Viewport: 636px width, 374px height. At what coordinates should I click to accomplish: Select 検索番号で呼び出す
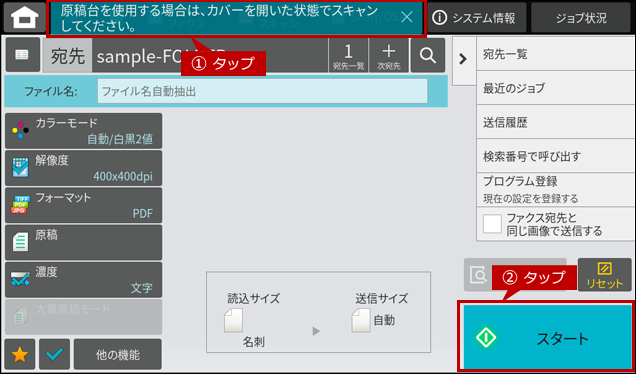(x=556, y=156)
